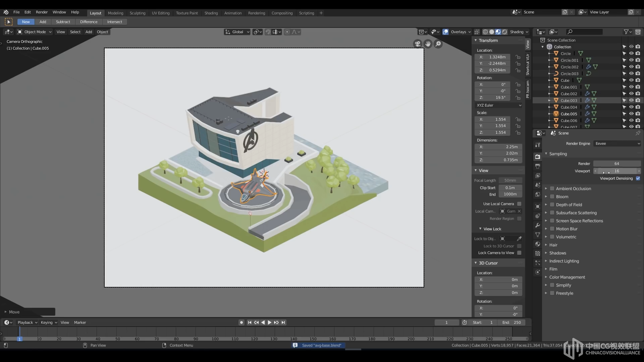Open the Shading options dropdown
The width and height of the screenshot is (644, 362).
[x=519, y=32]
